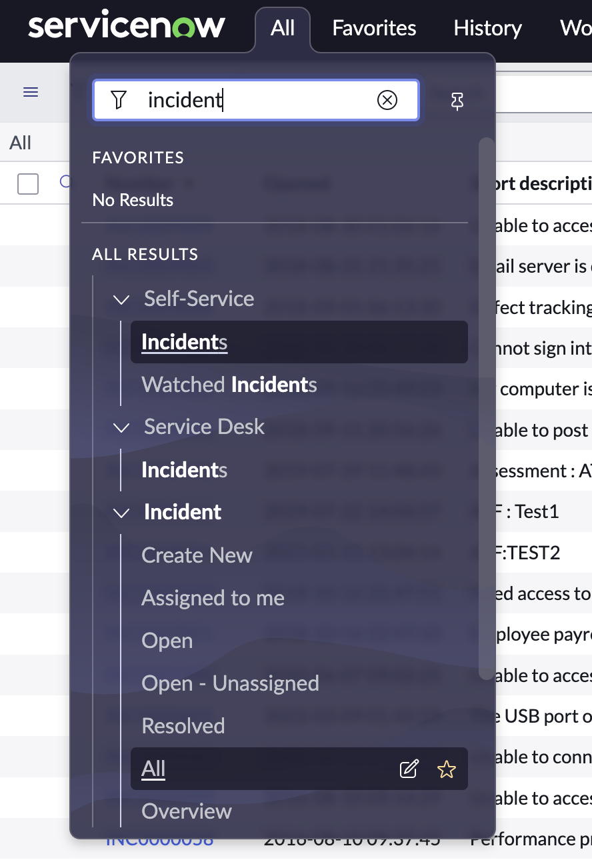Open the History menu

[x=487, y=28]
